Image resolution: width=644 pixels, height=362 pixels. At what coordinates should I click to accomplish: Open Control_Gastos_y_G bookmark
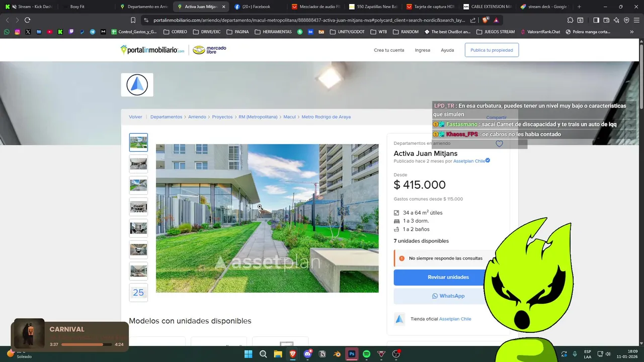(134, 32)
